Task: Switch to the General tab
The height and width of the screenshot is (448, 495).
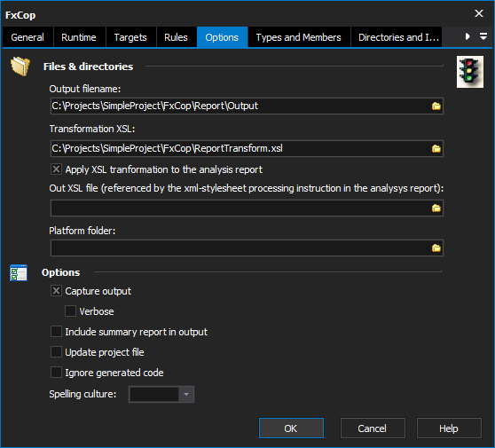Action: 27,37
